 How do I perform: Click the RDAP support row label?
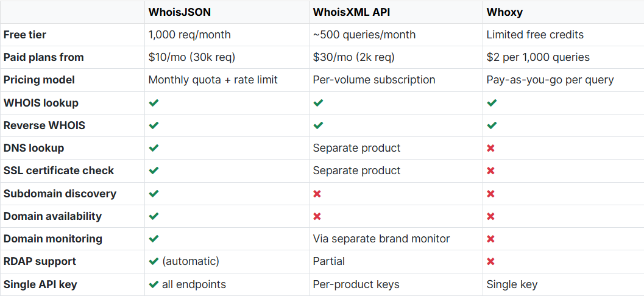(40, 261)
